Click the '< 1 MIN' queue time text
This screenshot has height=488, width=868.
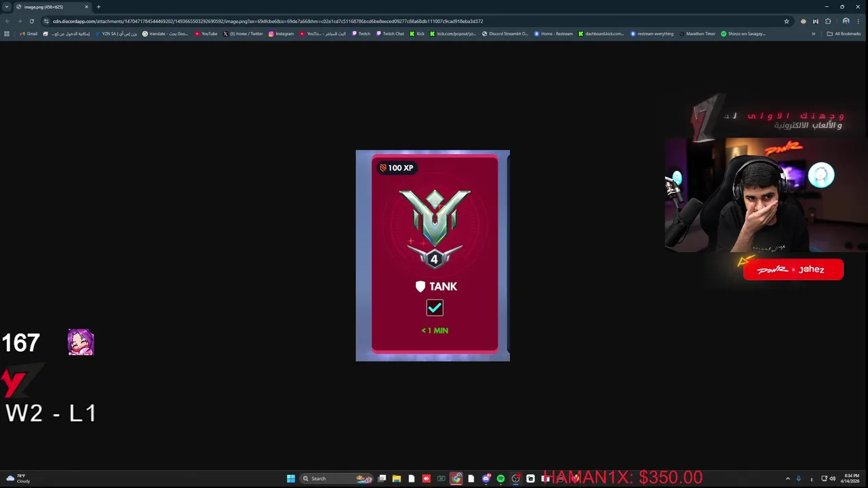(435, 331)
